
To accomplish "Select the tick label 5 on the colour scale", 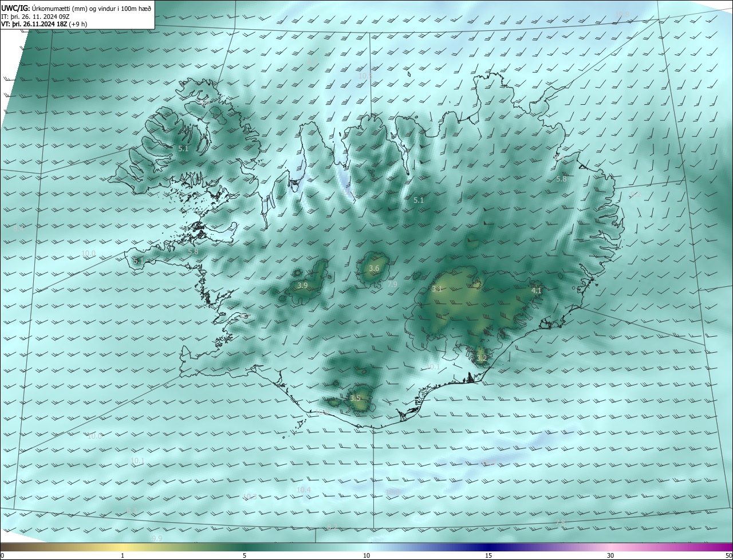I will (245, 556).
